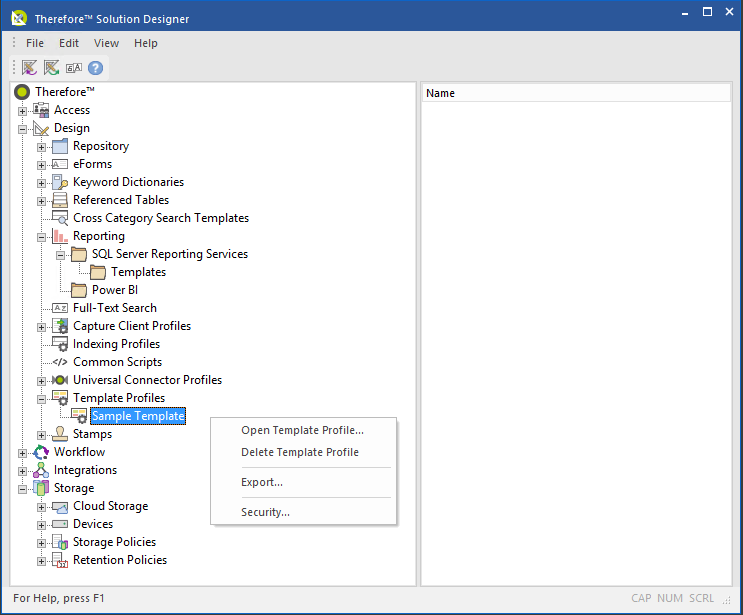Choose Open Template Profile from context menu

pos(302,431)
